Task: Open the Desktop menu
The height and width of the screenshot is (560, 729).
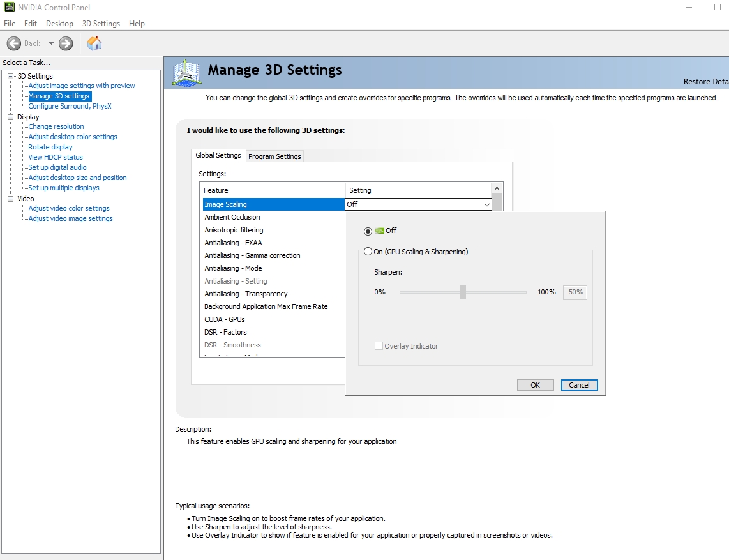Action: 59,23
